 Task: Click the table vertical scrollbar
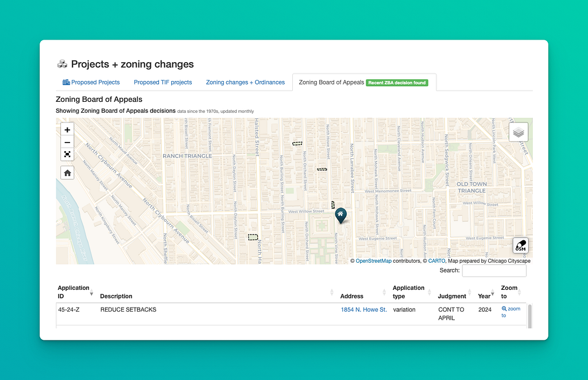(x=529, y=316)
